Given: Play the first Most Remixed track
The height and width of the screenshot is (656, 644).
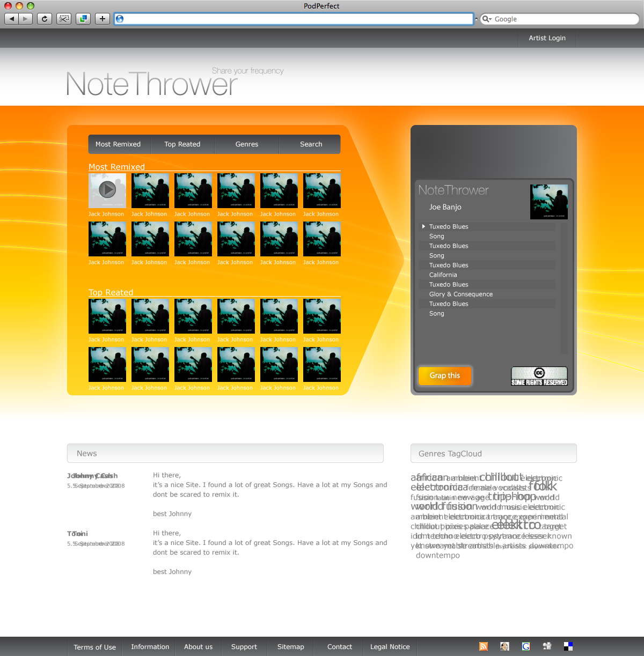Looking at the screenshot, I should [107, 189].
